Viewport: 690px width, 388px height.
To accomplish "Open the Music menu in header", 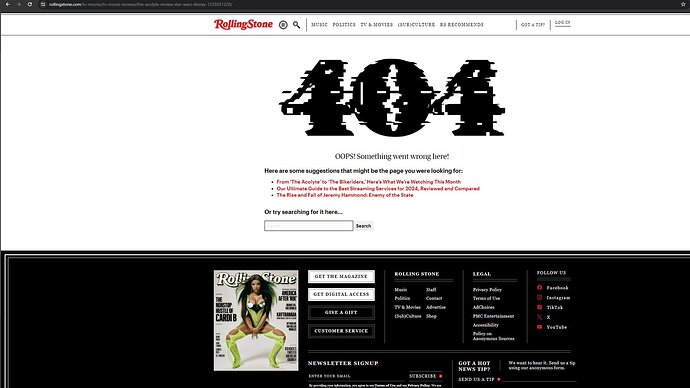I will 319,25.
